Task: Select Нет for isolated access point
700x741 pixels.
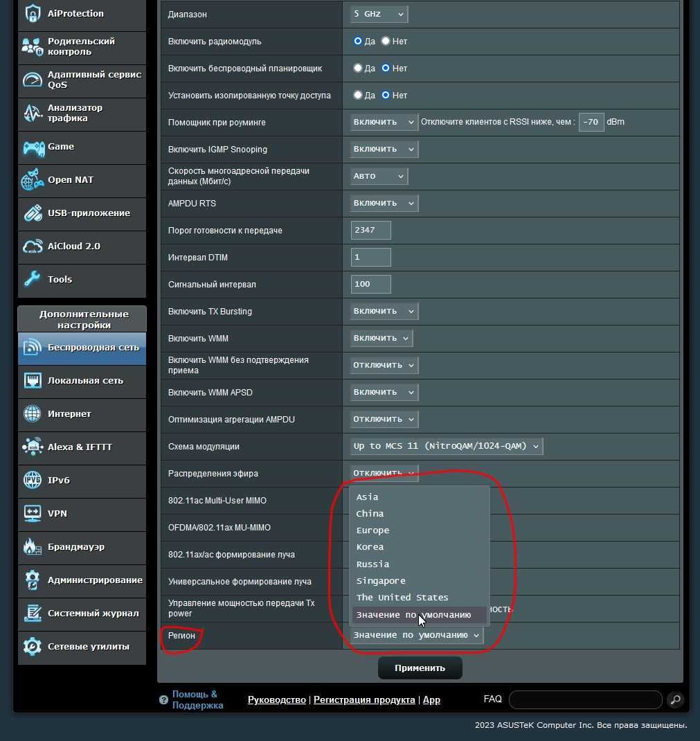Action: click(386, 95)
